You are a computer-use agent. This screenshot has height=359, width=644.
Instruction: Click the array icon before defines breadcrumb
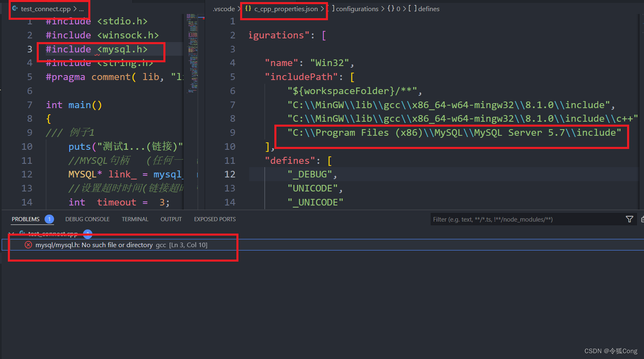pos(412,8)
